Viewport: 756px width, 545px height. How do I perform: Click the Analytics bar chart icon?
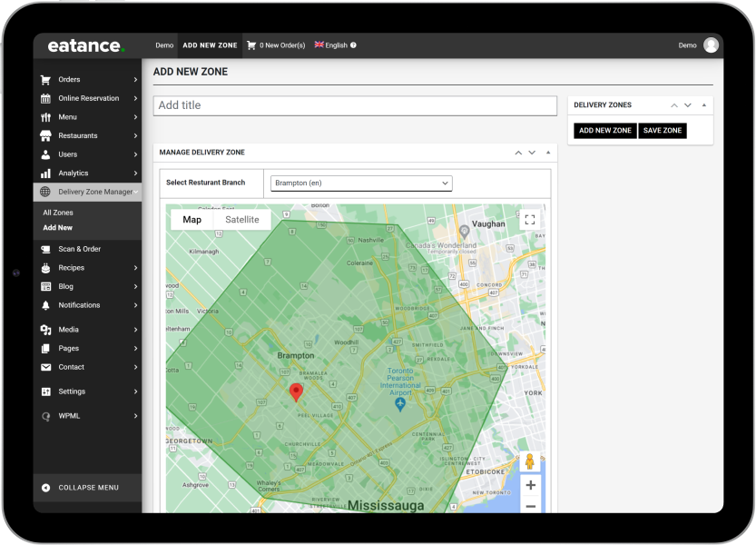45,173
